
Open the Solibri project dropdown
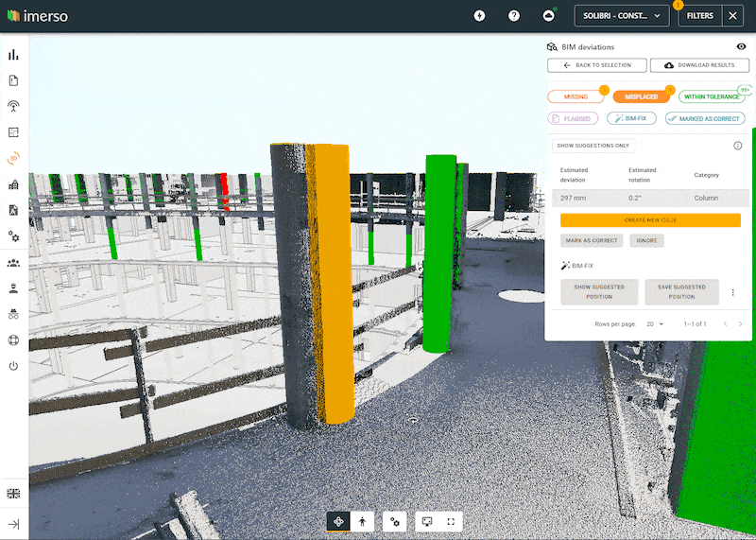point(619,16)
